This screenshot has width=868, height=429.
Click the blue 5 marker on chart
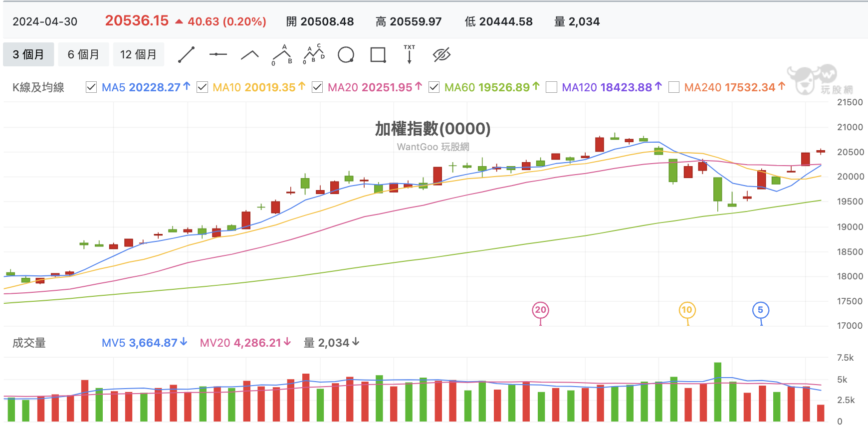click(x=761, y=310)
